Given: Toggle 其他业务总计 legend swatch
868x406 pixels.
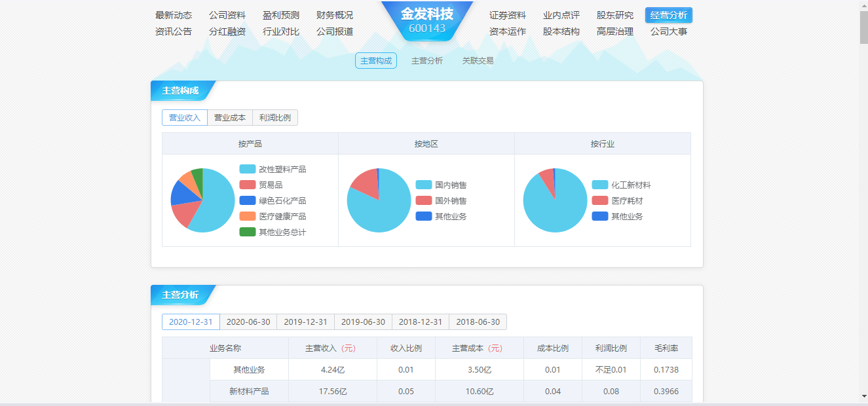Looking at the screenshot, I should click(247, 232).
